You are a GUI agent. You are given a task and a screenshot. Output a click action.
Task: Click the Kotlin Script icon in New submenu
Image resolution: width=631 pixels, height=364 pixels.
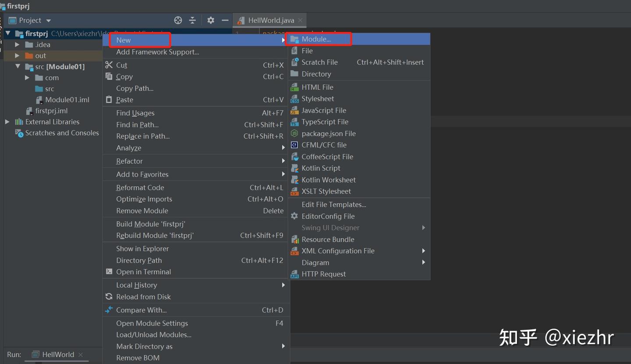click(294, 168)
